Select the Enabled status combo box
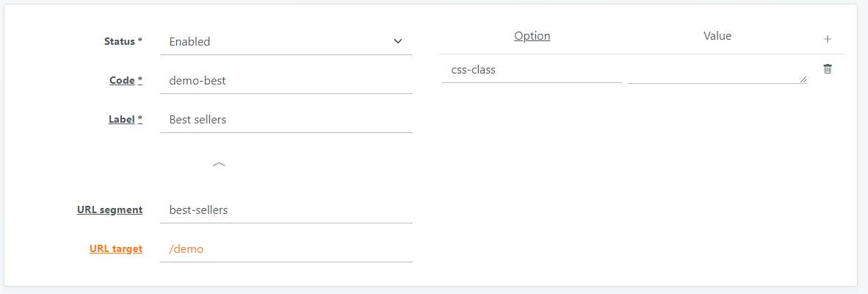The height and width of the screenshot is (294, 868). tap(286, 41)
